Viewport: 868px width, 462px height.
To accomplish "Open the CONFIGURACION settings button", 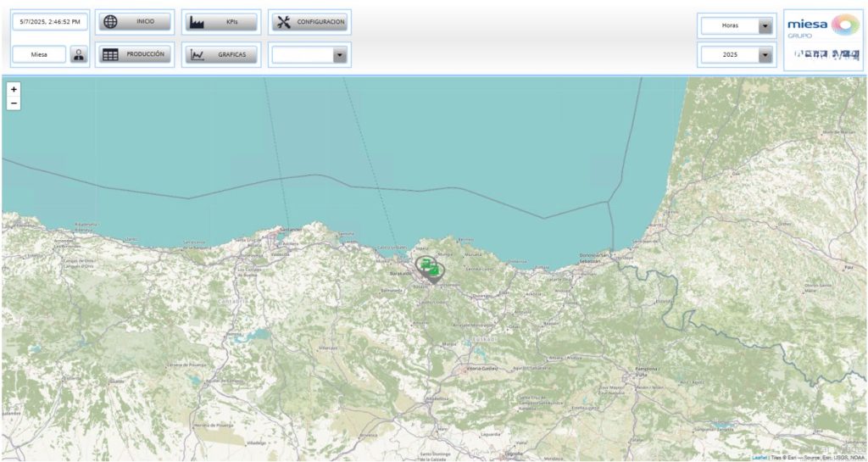I will tap(309, 21).
